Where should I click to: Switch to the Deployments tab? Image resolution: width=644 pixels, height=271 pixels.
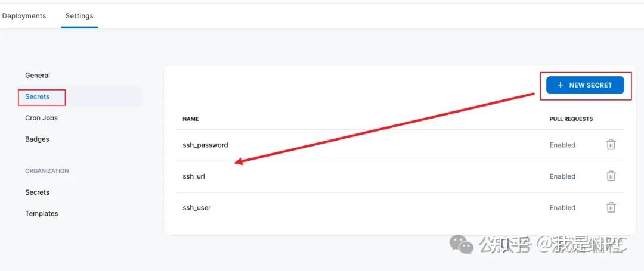click(x=24, y=16)
